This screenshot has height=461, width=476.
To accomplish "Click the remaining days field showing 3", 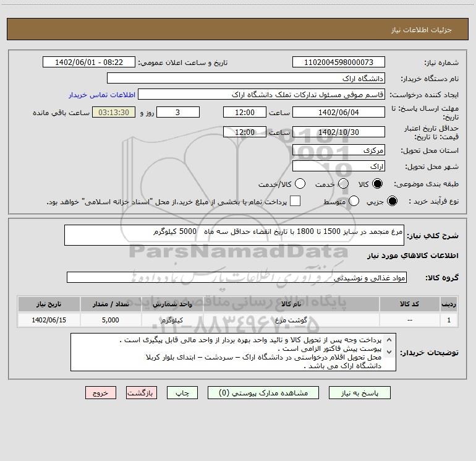I will [178, 112].
